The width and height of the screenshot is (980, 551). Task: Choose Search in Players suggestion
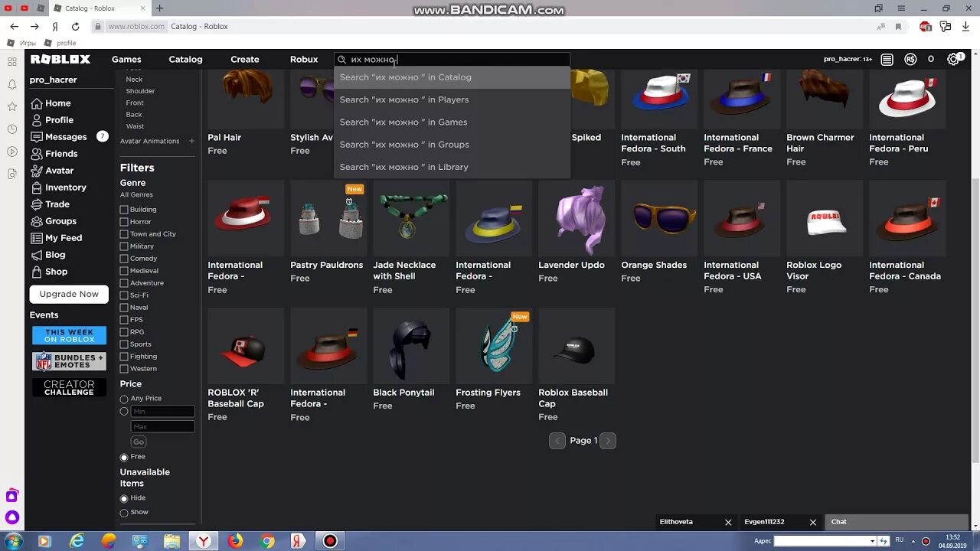pyautogui.click(x=452, y=99)
